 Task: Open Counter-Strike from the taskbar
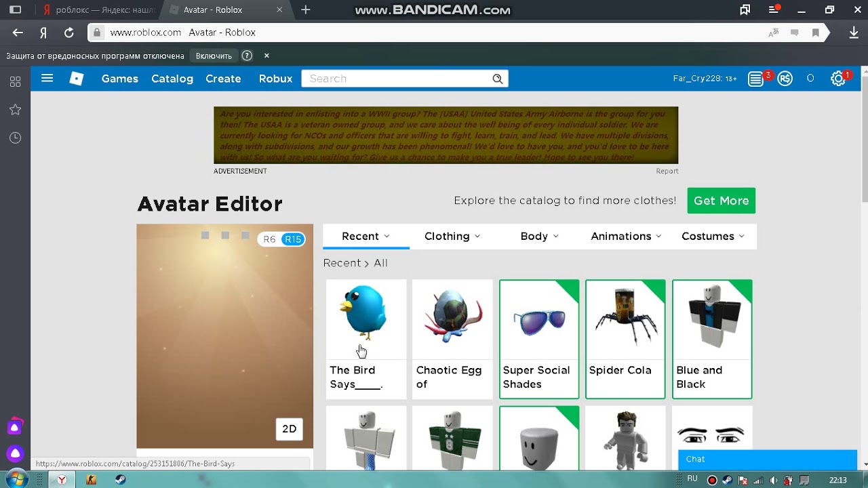pos(91,480)
